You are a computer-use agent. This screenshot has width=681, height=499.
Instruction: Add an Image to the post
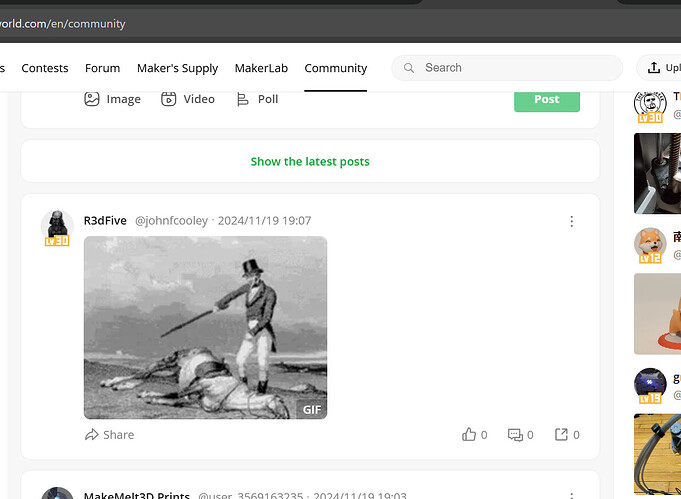point(112,99)
